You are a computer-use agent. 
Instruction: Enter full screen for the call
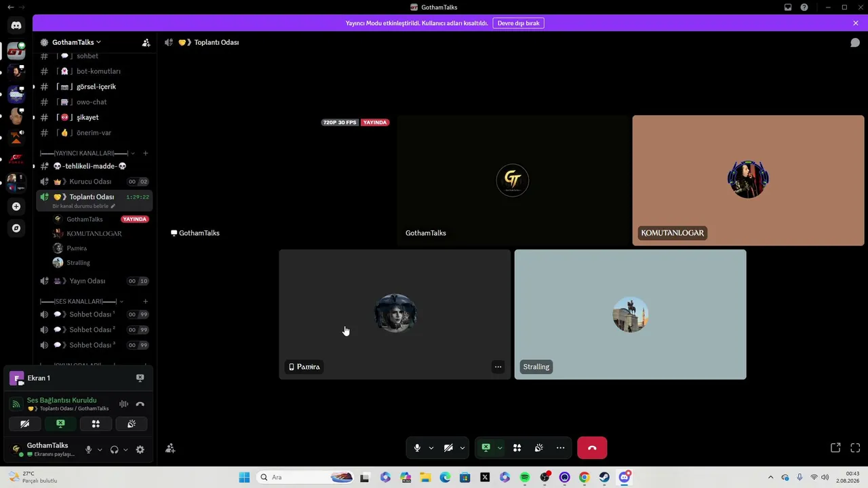(x=855, y=448)
